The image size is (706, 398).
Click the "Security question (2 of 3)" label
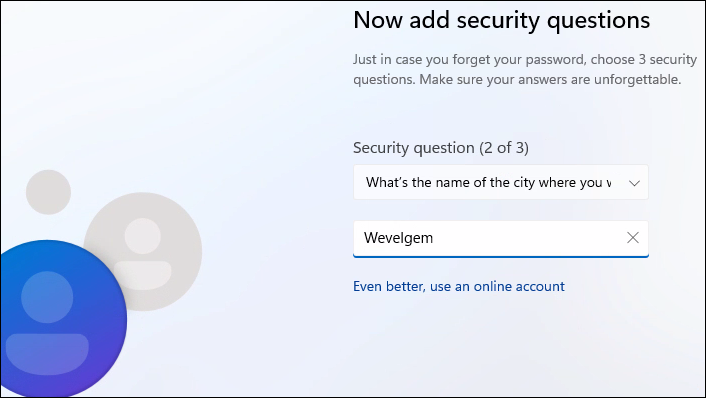[x=441, y=148]
